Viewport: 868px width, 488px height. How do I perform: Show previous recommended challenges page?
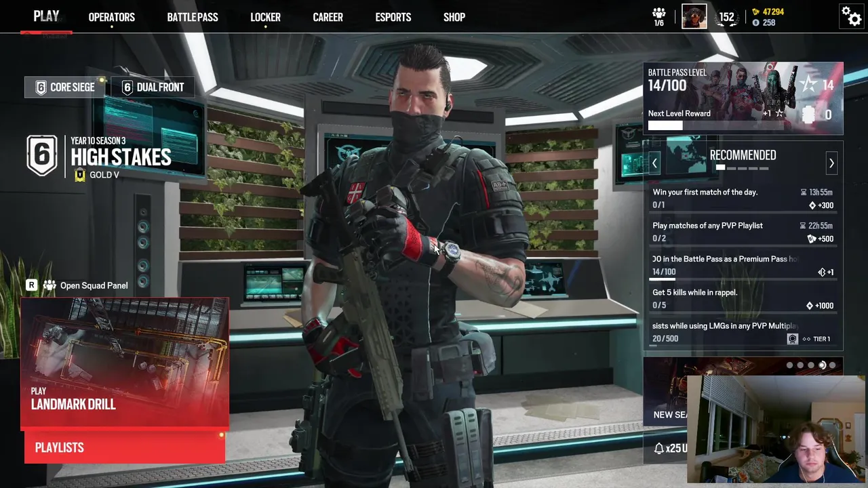(654, 163)
